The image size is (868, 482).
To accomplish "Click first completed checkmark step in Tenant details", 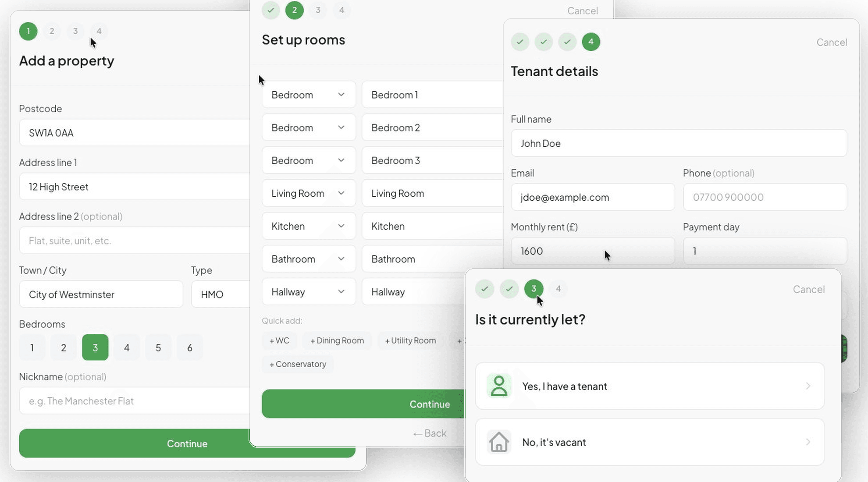I will coord(520,42).
